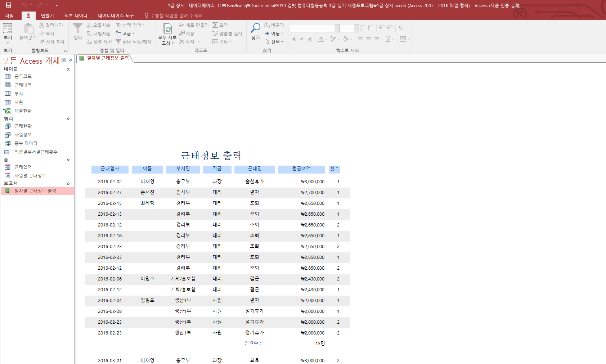This screenshot has height=364, width=606.
Task: Open the 근태입력 form in navigation pane
Action: [x=23, y=167]
